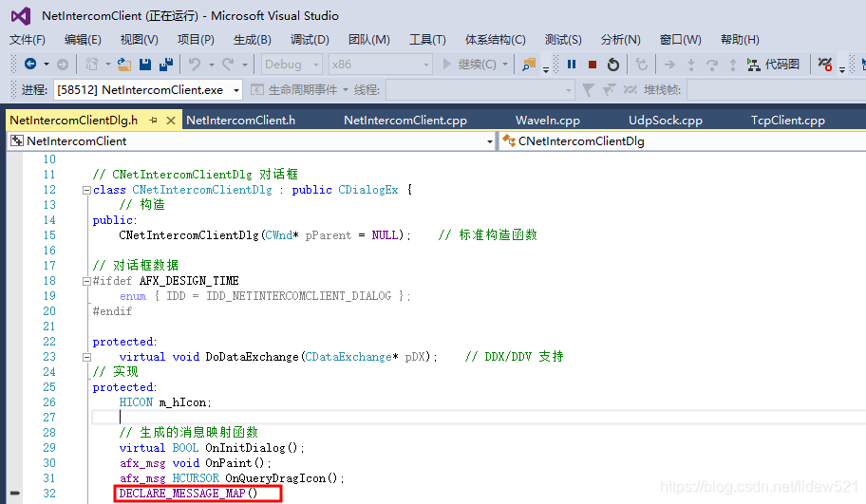The image size is (866, 504).
Task: Click the Apply Code Changes icon
Action: [641, 65]
